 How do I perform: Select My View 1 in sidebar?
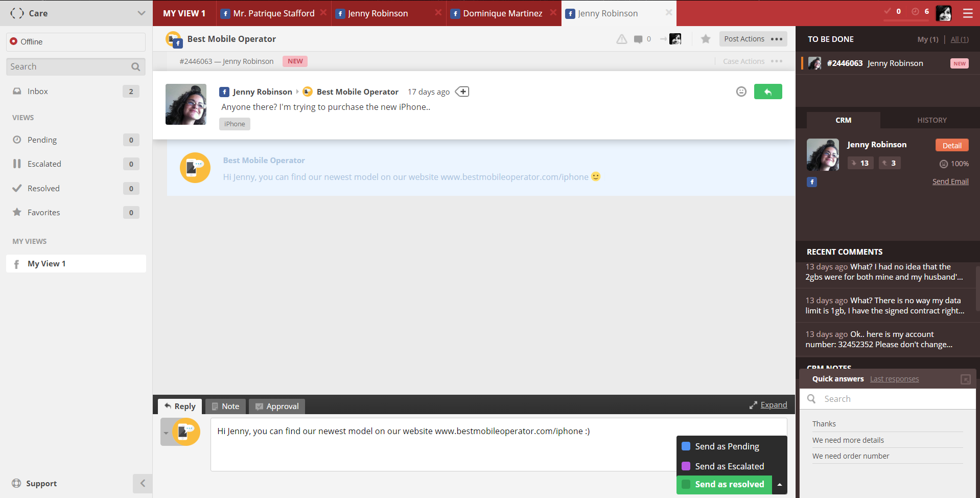(76, 264)
